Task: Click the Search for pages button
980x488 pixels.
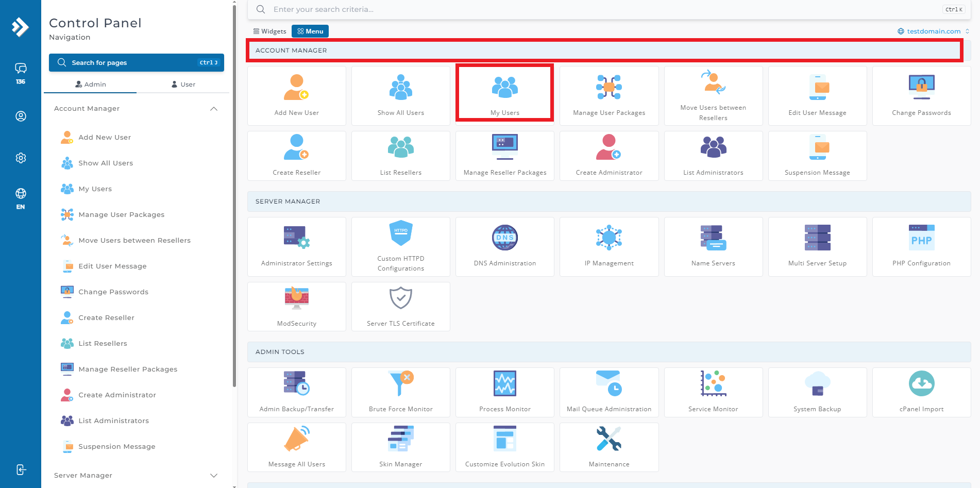Action: pos(137,62)
